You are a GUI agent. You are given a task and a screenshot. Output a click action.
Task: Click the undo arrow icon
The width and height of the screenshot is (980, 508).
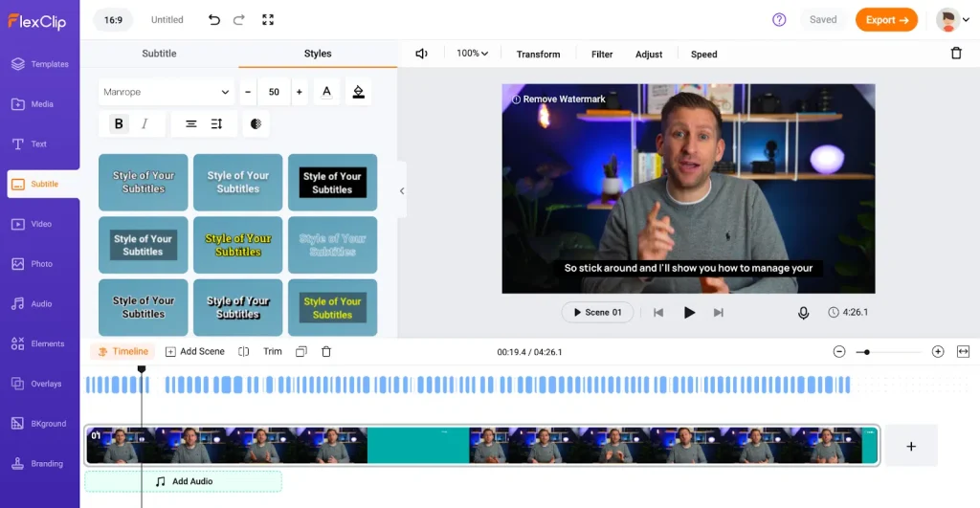point(213,19)
